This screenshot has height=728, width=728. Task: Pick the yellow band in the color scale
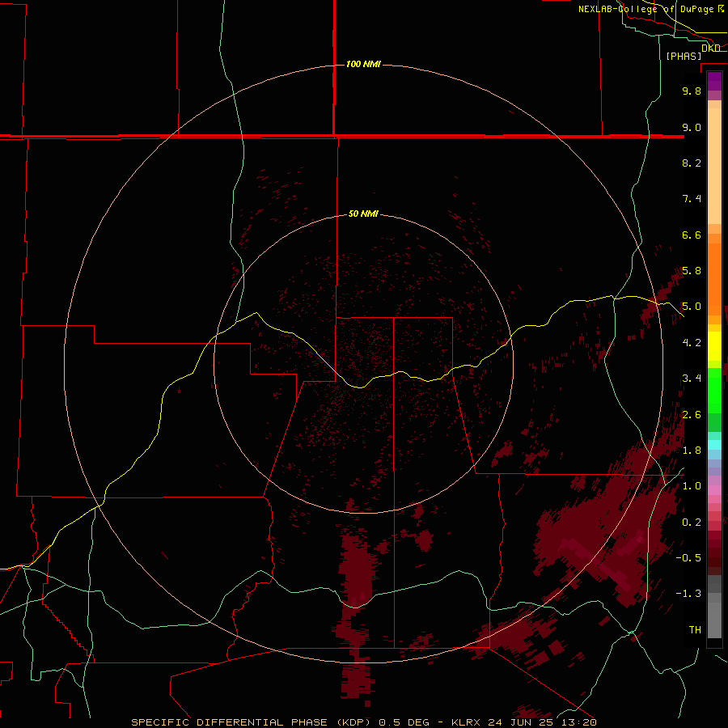click(714, 346)
